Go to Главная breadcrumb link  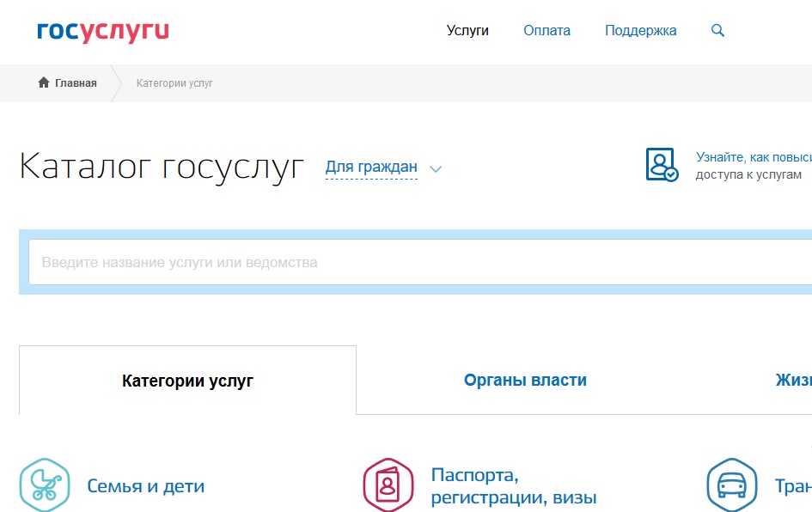[76, 82]
